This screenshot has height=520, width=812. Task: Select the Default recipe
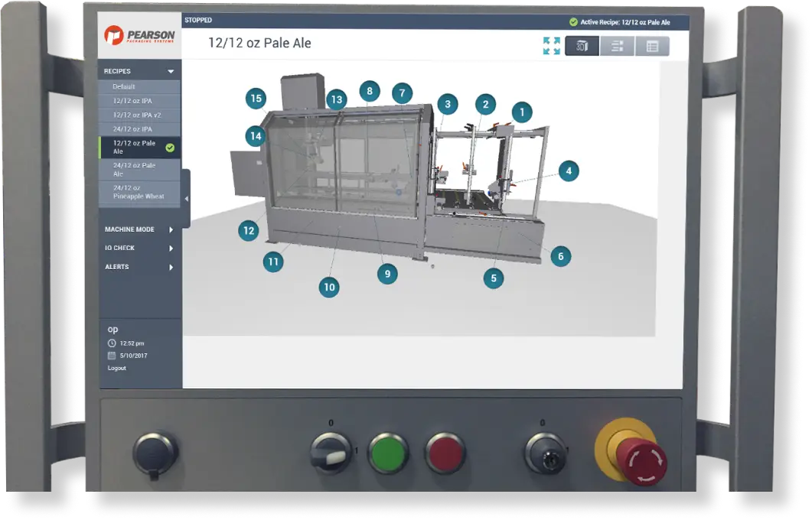[124, 87]
